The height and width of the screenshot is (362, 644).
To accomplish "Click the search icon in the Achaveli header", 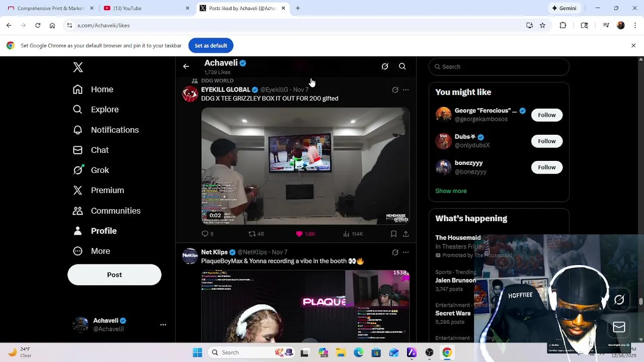I will coord(403,66).
